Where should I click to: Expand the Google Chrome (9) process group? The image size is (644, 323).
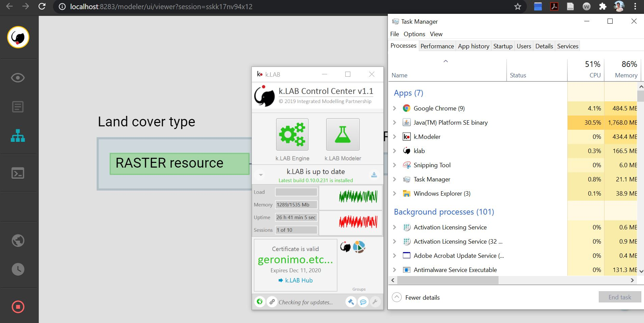[x=394, y=108]
